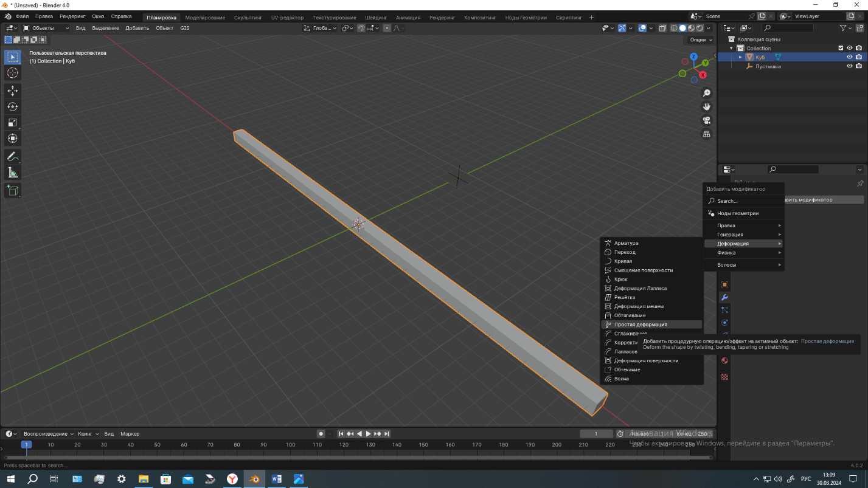Image resolution: width=868 pixels, height=488 pixels.
Task: Uncheck the Collection exclude checkbox
Action: (x=841, y=48)
